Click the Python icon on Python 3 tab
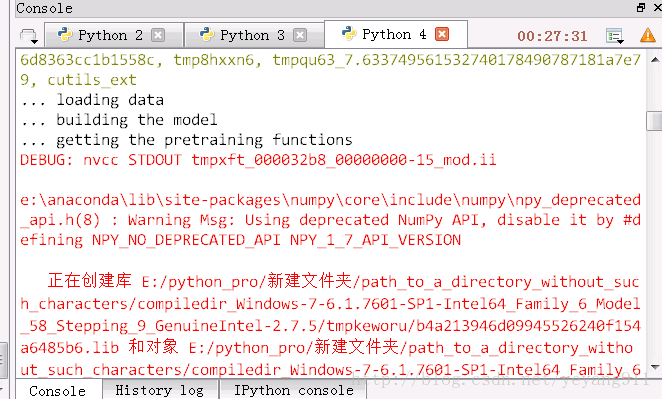The width and height of the screenshot is (662, 399). pos(206,35)
